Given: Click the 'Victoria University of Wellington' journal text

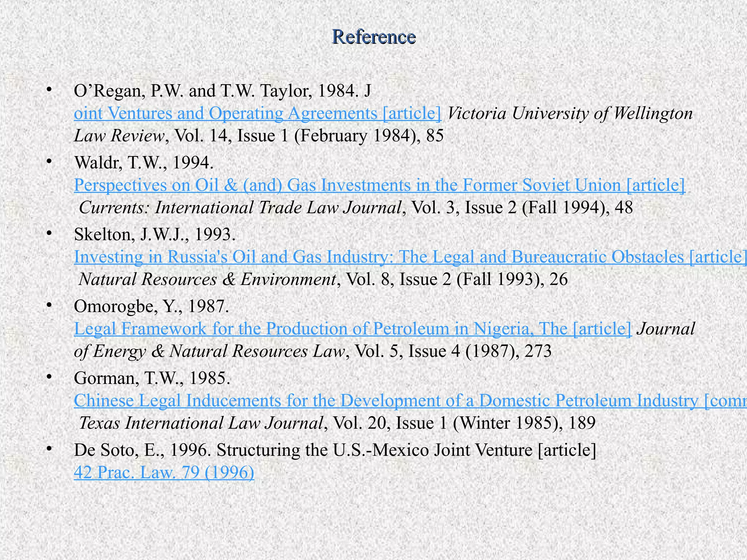Looking at the screenshot, I should [x=570, y=113].
